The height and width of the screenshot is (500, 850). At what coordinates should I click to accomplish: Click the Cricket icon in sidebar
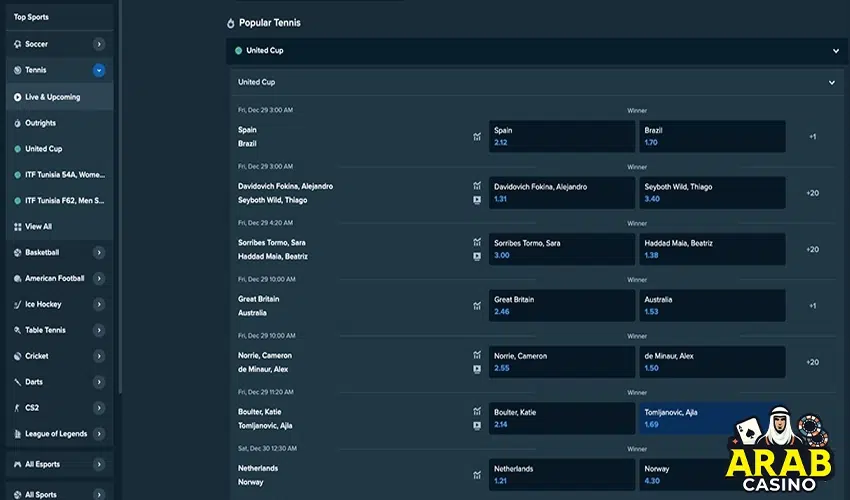coord(17,356)
